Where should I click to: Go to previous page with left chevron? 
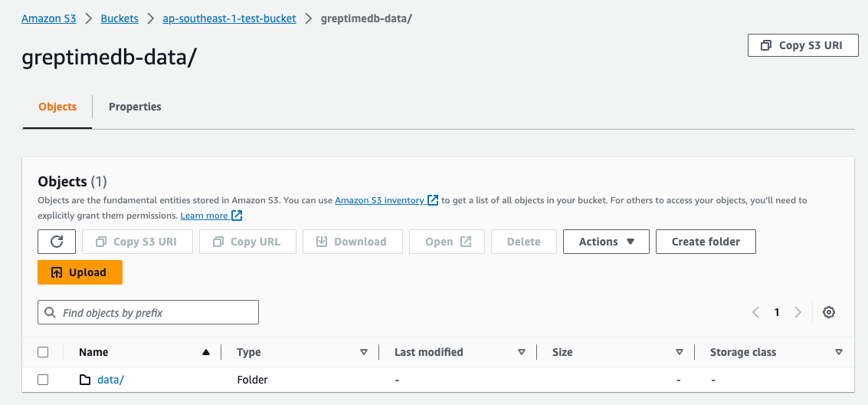[755, 312]
